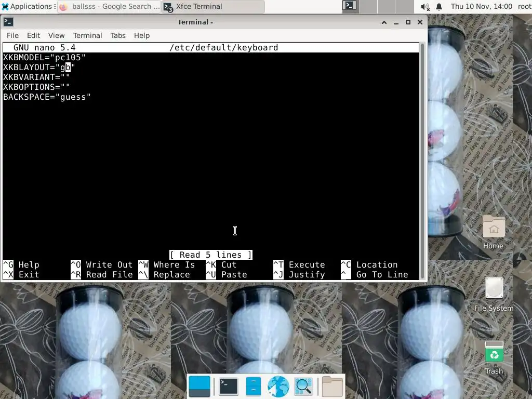Open the Applications menu in the panel

pos(28,6)
